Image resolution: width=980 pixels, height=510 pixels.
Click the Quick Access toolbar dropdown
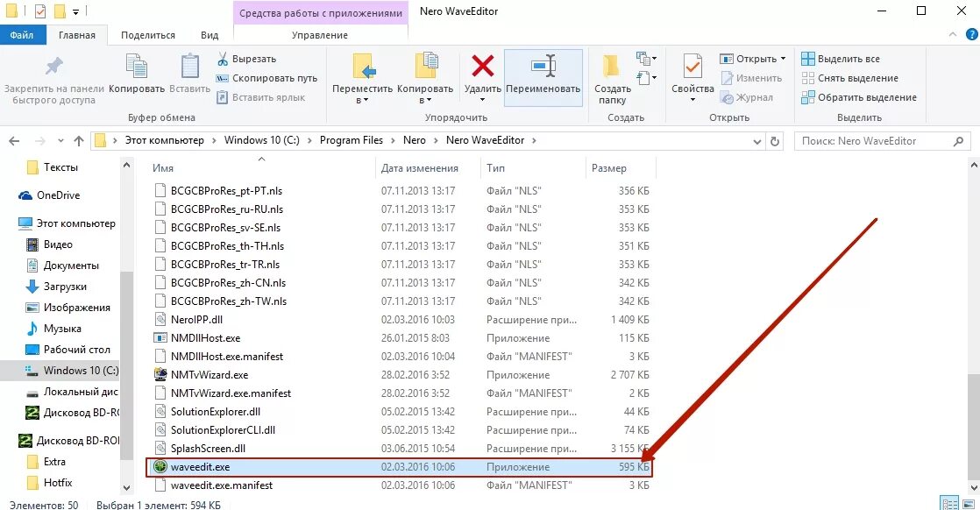(x=75, y=12)
